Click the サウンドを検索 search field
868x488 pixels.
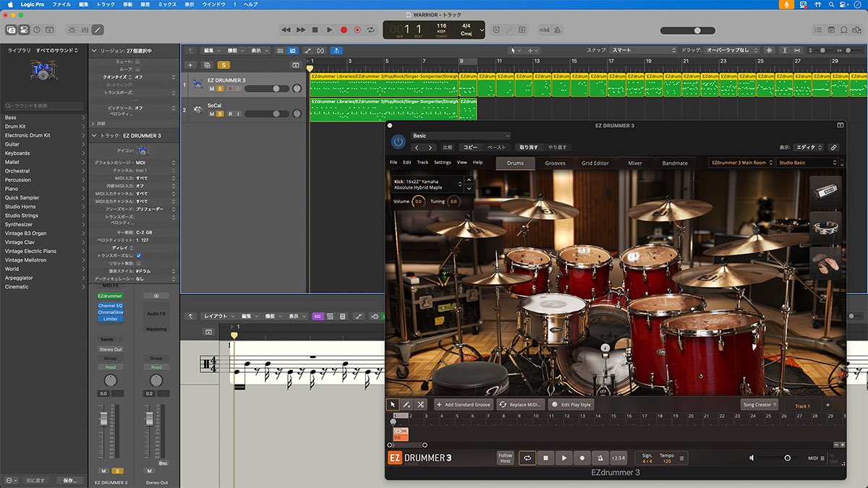[43, 106]
